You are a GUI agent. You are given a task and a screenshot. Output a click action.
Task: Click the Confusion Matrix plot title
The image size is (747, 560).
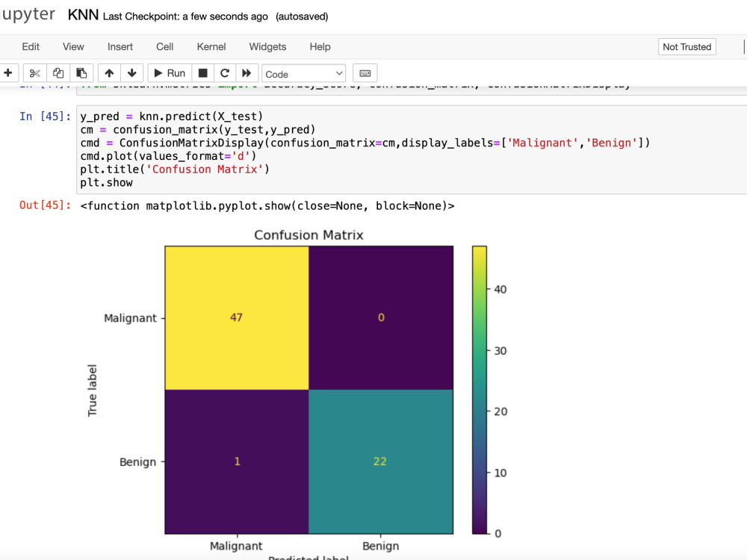309,234
